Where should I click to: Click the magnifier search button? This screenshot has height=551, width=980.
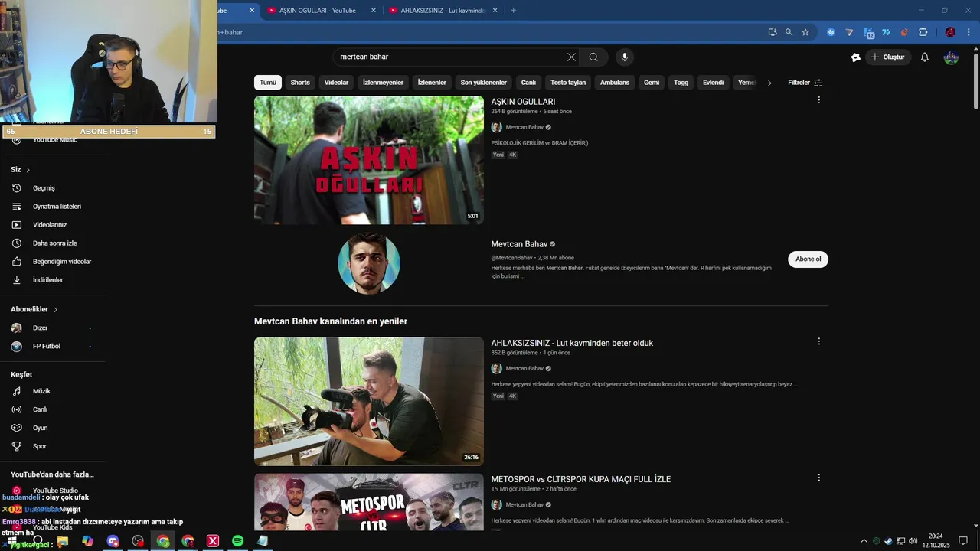[x=593, y=57]
